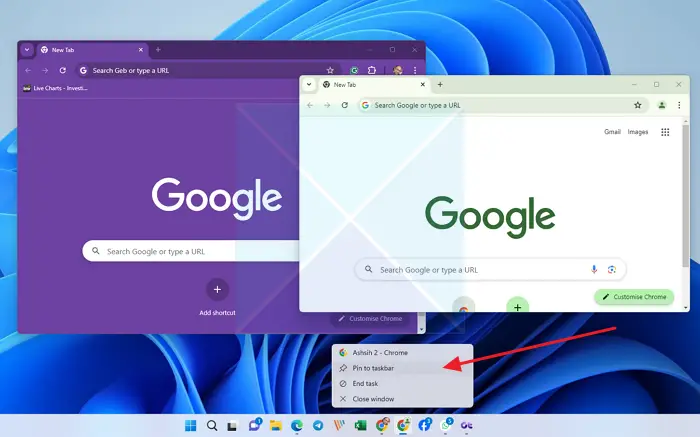Open the tab search dropdown in white Chrome window

tap(309, 84)
